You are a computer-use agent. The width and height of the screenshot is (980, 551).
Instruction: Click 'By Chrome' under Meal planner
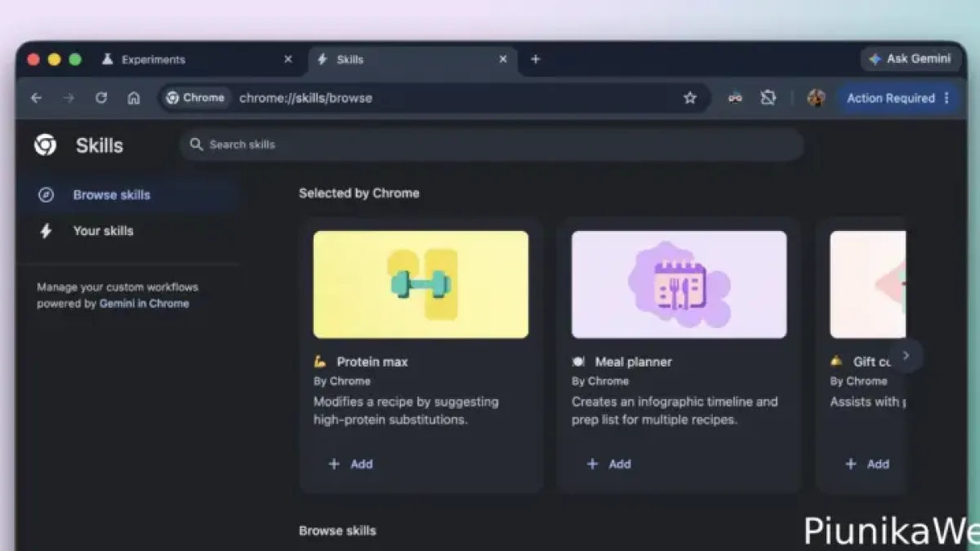pyautogui.click(x=600, y=381)
